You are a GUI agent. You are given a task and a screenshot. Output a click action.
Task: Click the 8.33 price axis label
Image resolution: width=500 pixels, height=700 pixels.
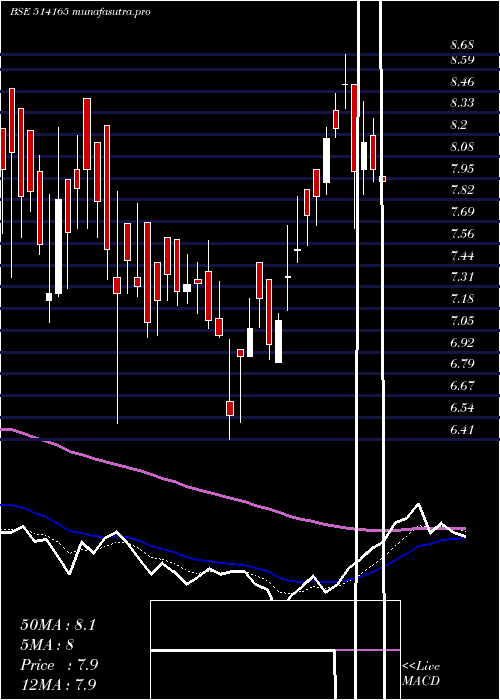[x=462, y=103]
